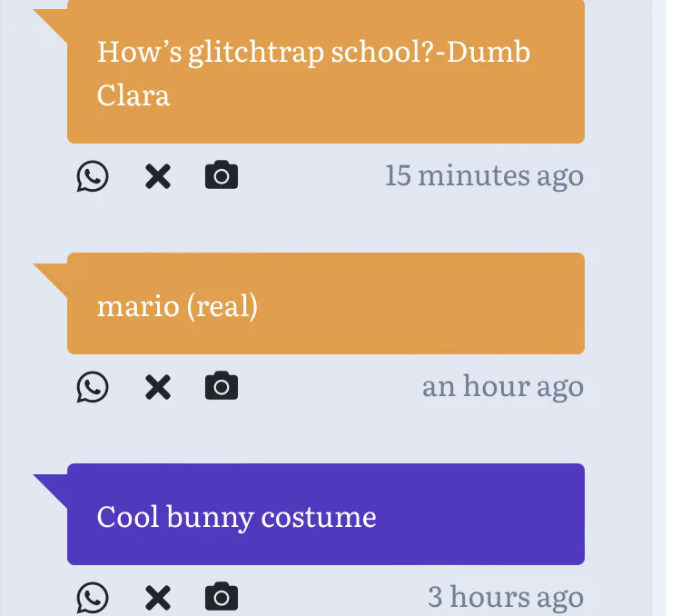The image size is (681, 616).
Task: Share "mario (real)" message to WhatsApp
Action: point(92,387)
